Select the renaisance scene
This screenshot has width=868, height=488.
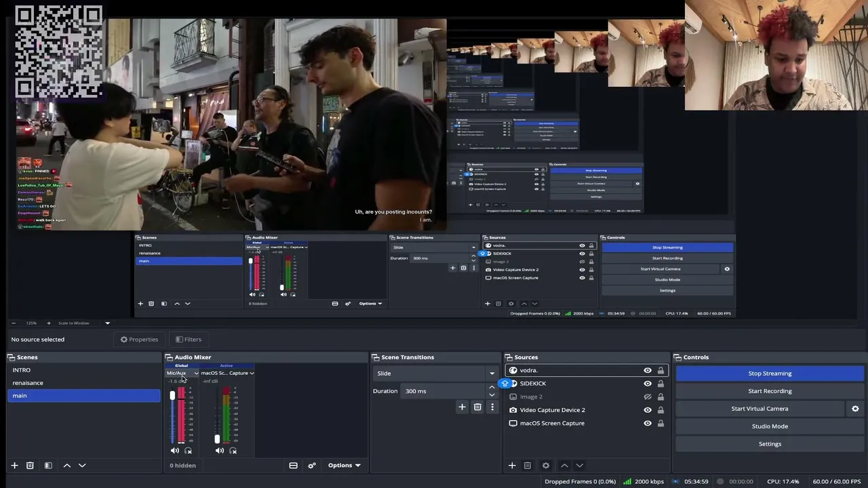point(84,383)
